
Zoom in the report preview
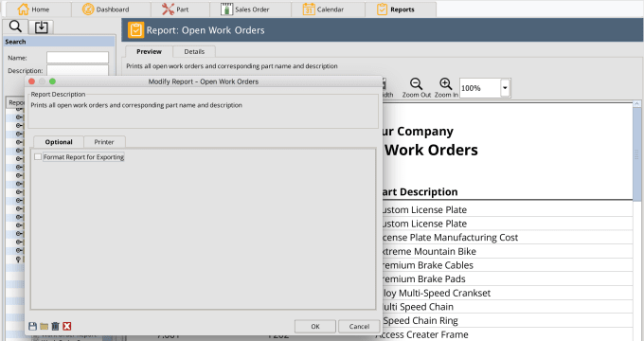[446, 88]
